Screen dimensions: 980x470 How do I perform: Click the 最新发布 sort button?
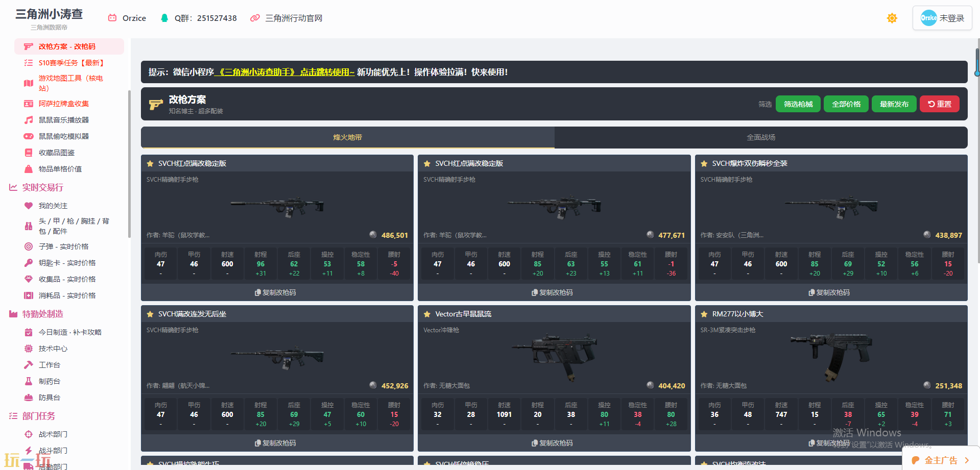coord(894,104)
